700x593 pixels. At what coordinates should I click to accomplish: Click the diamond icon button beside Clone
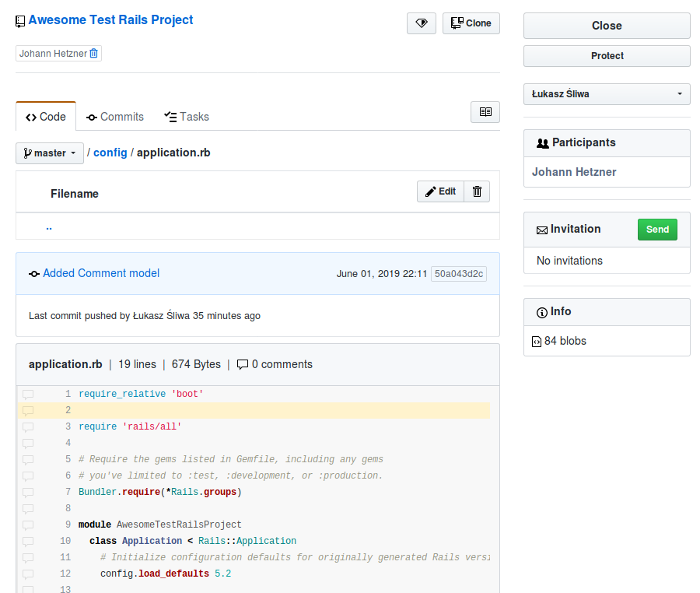click(421, 23)
